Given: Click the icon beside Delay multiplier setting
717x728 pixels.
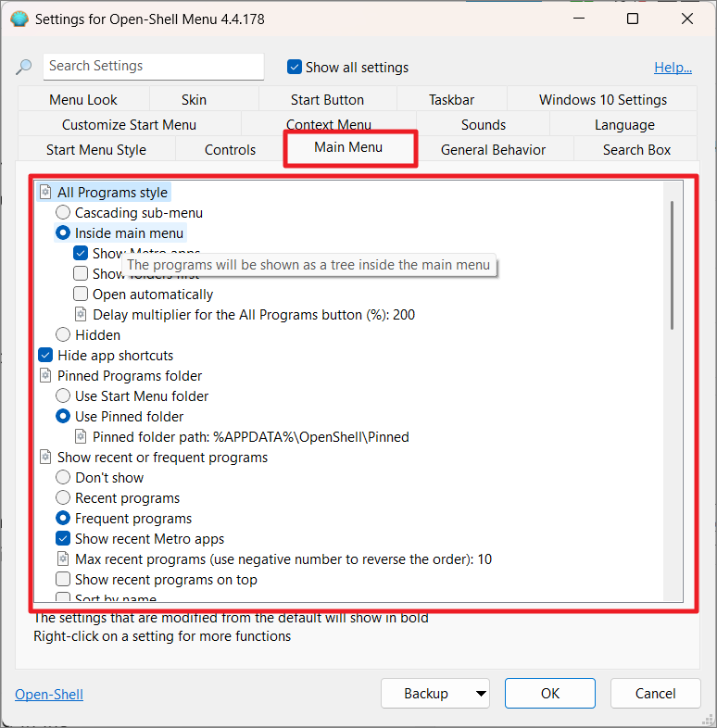Looking at the screenshot, I should (x=81, y=314).
